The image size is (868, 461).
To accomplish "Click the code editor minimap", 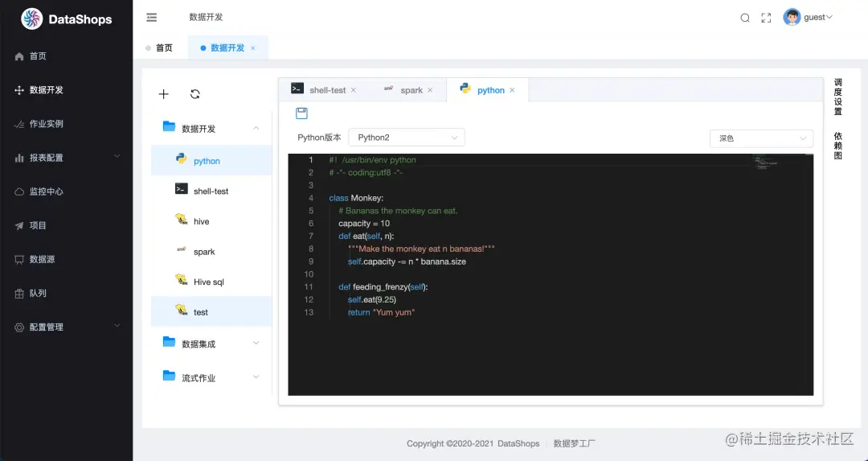I will (x=766, y=161).
